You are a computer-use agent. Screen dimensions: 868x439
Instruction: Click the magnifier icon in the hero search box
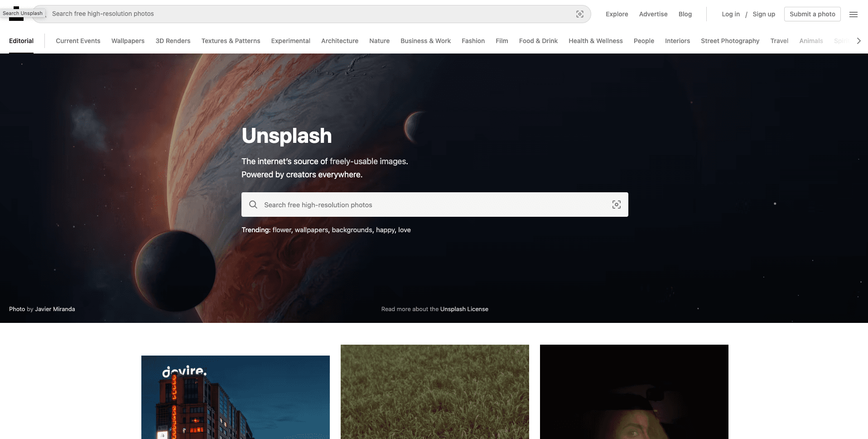[253, 205]
